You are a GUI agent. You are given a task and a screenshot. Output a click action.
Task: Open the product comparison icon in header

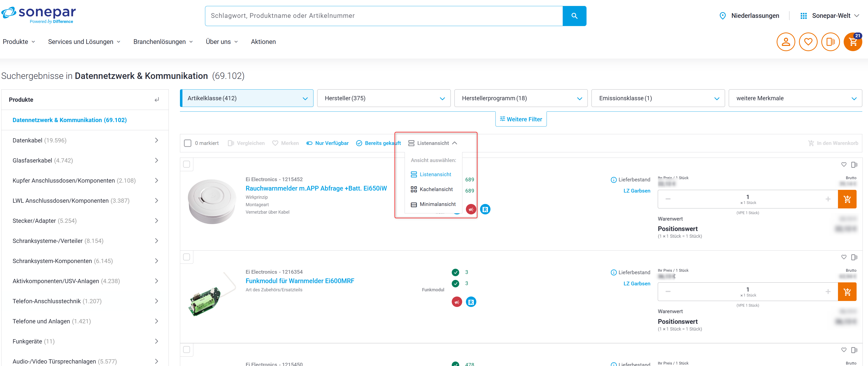pos(830,42)
